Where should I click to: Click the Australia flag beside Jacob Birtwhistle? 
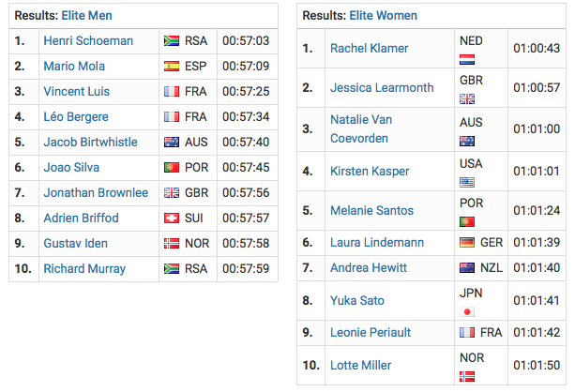(x=172, y=143)
